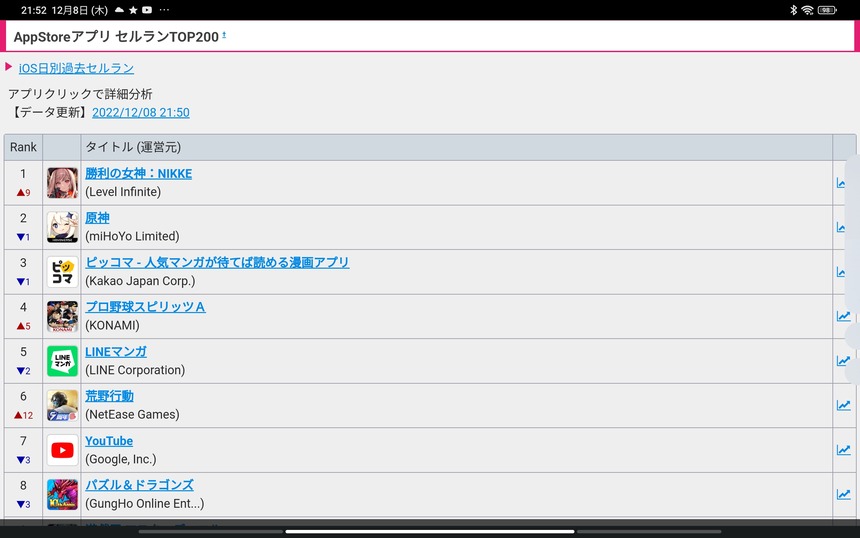The height and width of the screenshot is (538, 860).
Task: Tap the プロ野球スピリッツA app icon
Action: [x=62, y=316]
